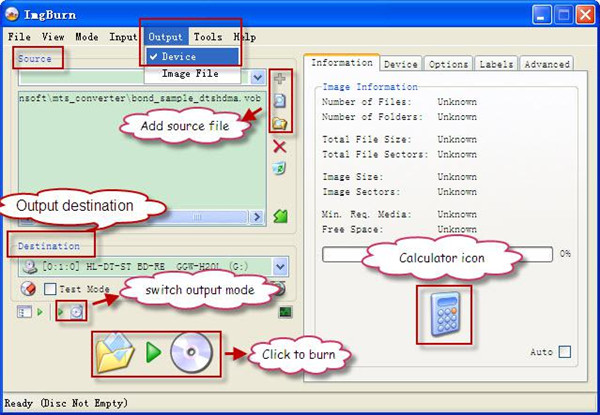Open the Options tab
The image size is (600, 415).
[448, 64]
